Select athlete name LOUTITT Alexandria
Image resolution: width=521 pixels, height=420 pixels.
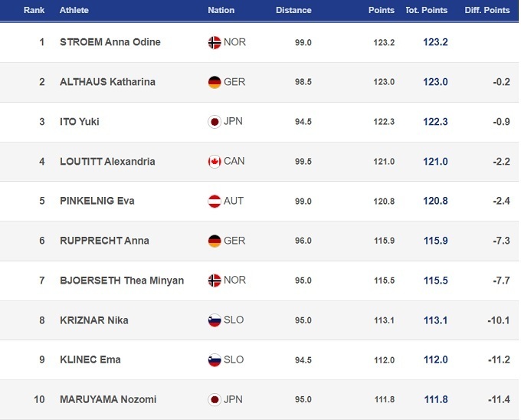point(107,162)
